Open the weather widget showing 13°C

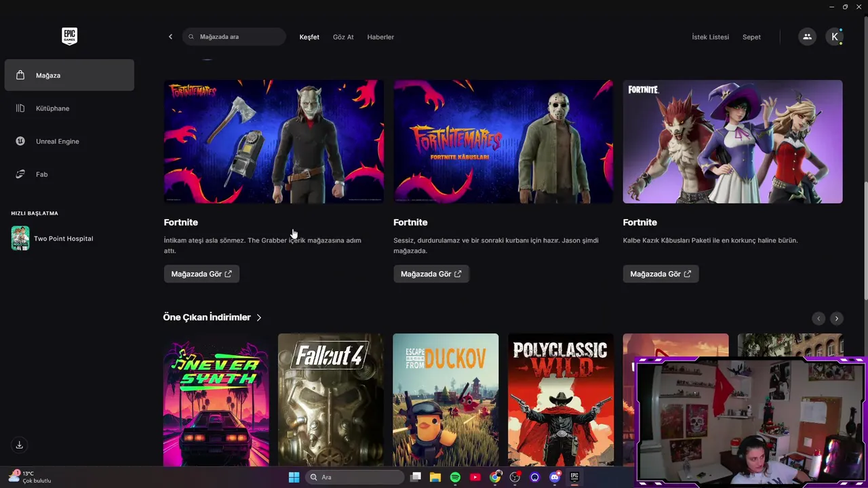click(31, 477)
